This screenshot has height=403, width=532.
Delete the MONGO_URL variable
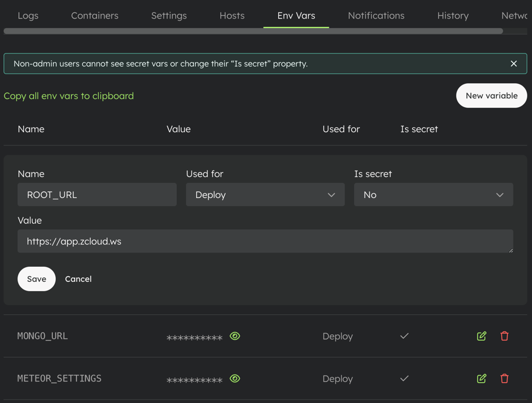click(x=504, y=336)
